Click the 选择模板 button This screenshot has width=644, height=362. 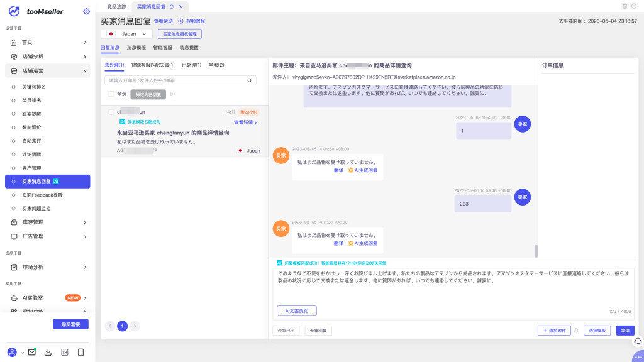[597, 331]
